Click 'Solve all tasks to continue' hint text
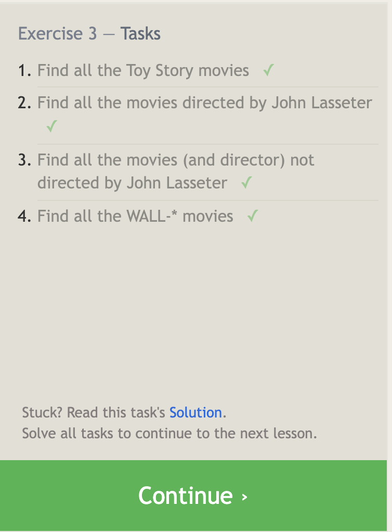 click(x=169, y=433)
